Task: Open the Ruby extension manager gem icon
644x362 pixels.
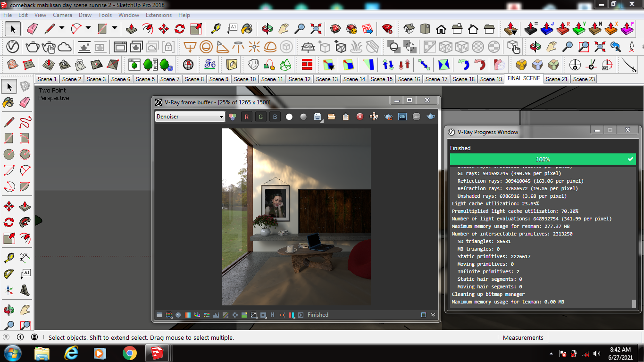Action: tap(387, 29)
